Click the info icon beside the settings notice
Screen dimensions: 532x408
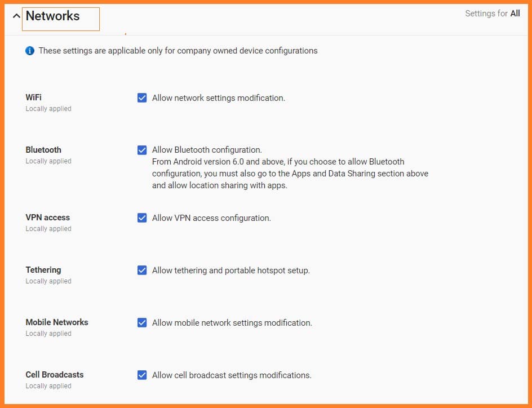click(30, 51)
